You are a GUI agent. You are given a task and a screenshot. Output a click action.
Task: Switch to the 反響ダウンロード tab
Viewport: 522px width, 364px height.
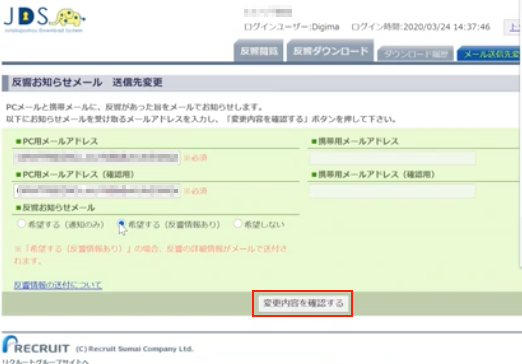coord(330,51)
